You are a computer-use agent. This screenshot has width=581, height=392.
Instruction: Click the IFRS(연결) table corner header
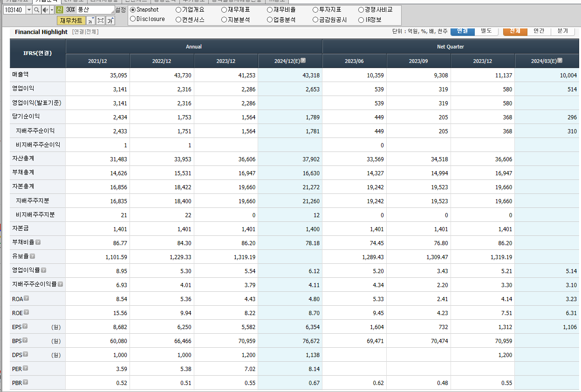click(x=38, y=53)
